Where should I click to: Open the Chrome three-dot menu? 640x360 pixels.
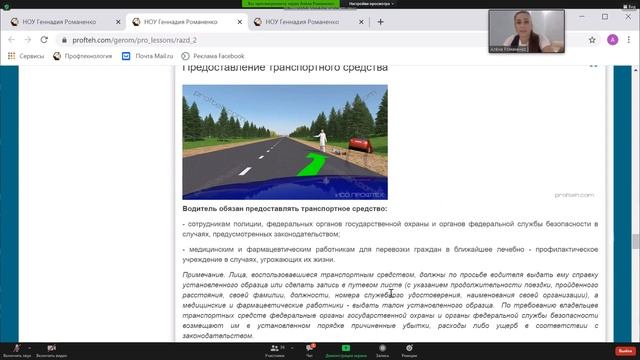pos(629,40)
